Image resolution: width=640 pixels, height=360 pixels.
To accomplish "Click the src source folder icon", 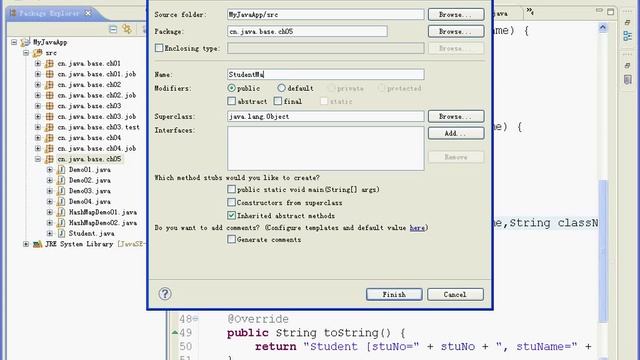I will tap(38, 53).
